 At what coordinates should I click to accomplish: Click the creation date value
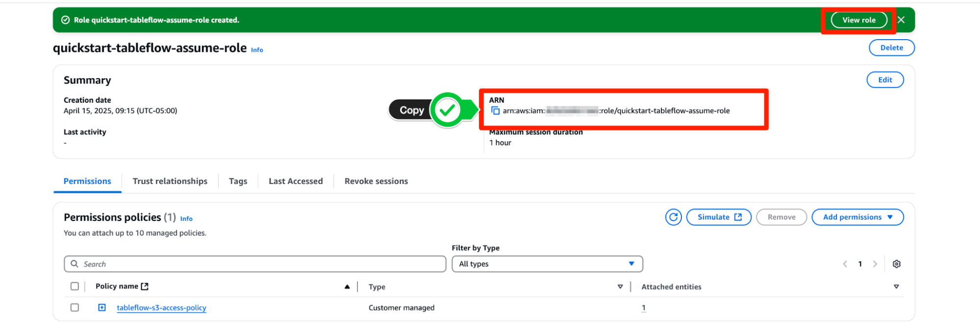coord(120,111)
